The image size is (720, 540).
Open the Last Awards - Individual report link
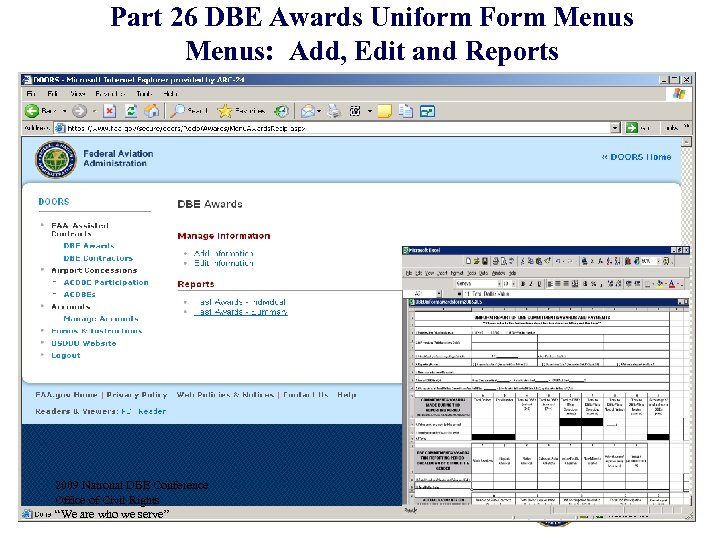point(242,302)
